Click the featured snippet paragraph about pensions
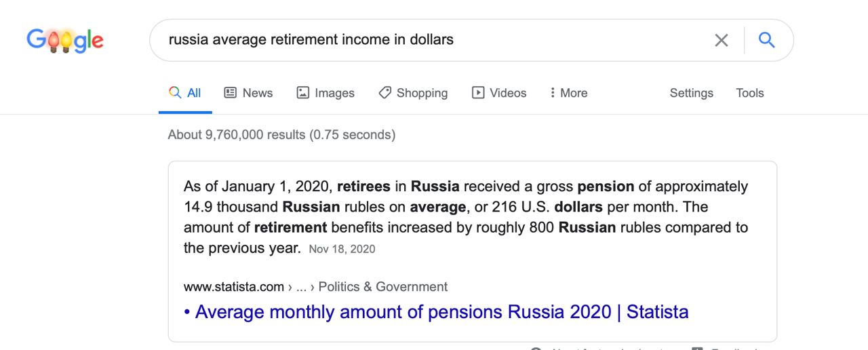The height and width of the screenshot is (350, 868). pyautogui.click(x=465, y=216)
